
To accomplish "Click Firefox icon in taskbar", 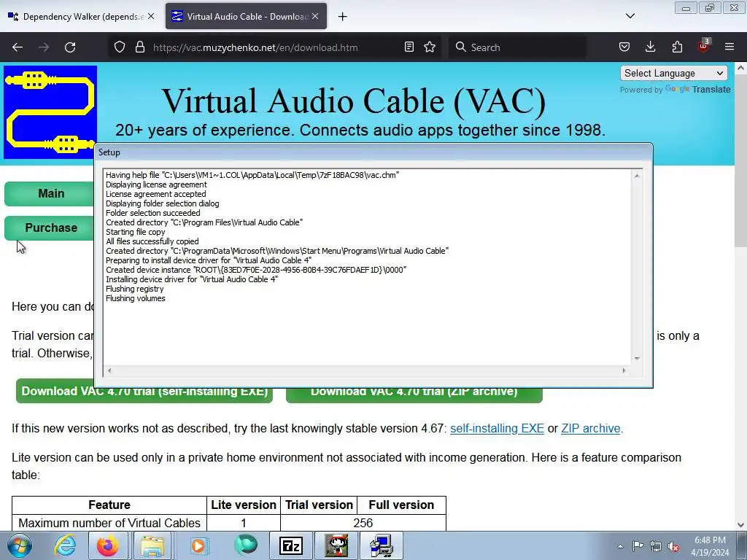I will point(108,545).
